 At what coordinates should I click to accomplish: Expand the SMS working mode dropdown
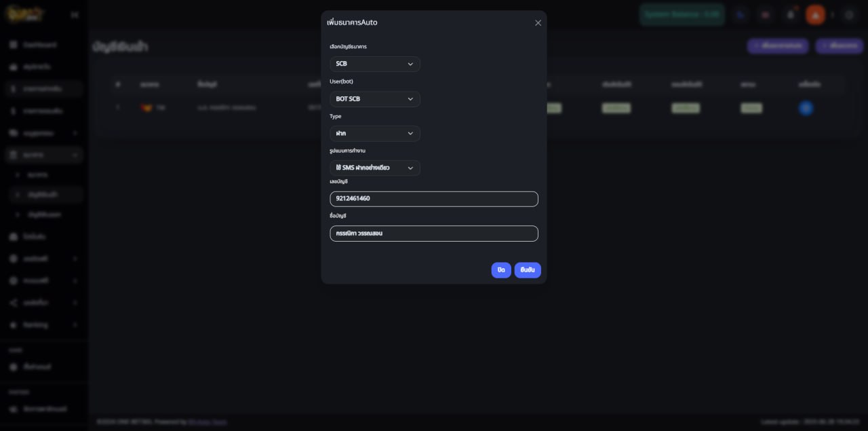[374, 168]
